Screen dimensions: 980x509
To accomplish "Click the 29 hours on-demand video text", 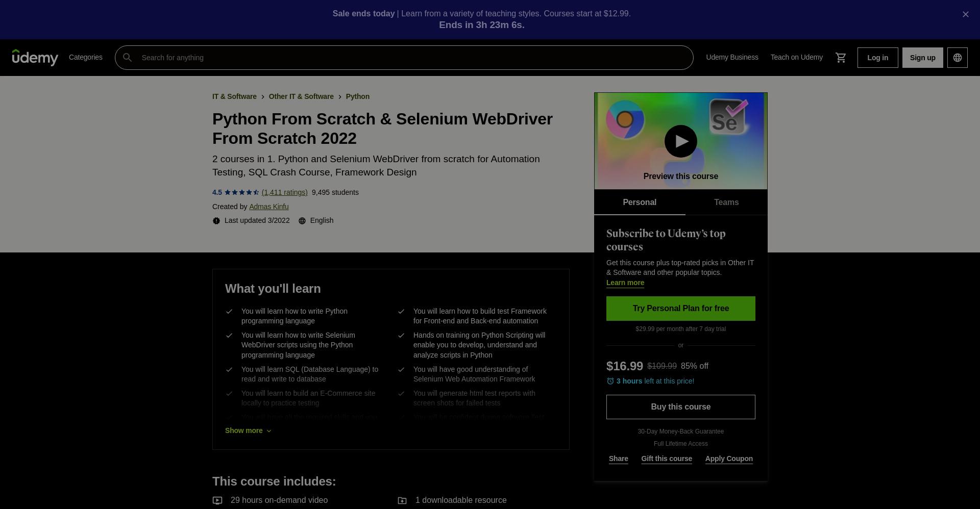I will 279,500.
